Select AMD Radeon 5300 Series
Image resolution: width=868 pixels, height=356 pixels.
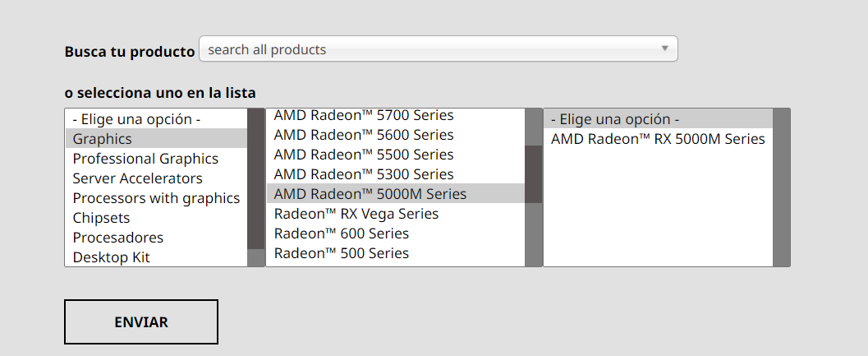tap(363, 174)
